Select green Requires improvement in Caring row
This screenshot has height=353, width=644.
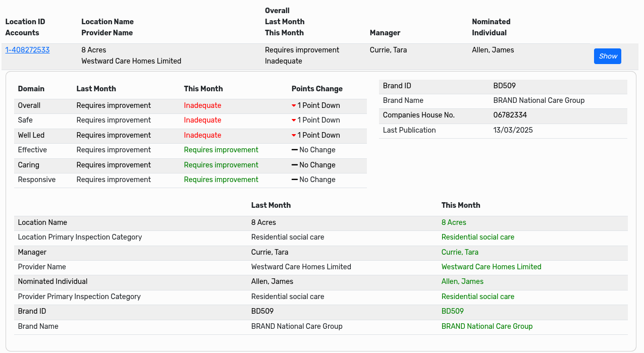click(221, 165)
